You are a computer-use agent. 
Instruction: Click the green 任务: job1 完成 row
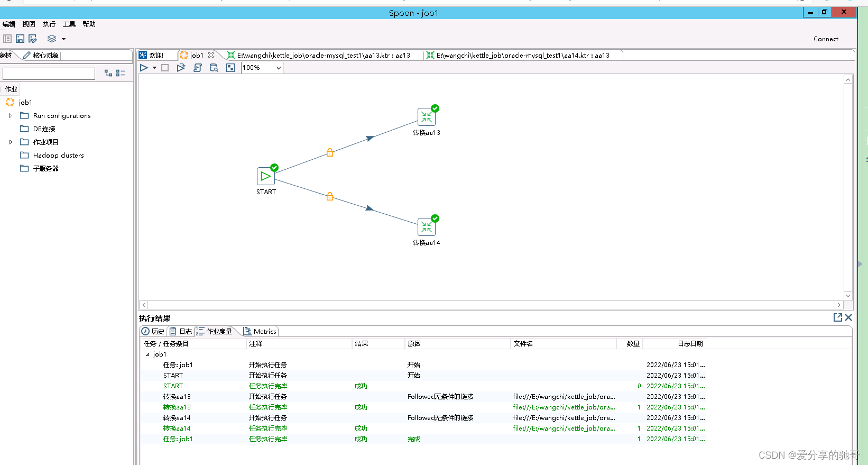click(x=496, y=439)
